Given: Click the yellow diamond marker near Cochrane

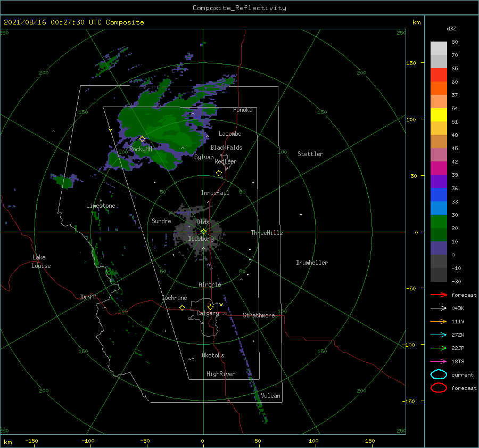Looking at the screenshot, I should (x=182, y=308).
